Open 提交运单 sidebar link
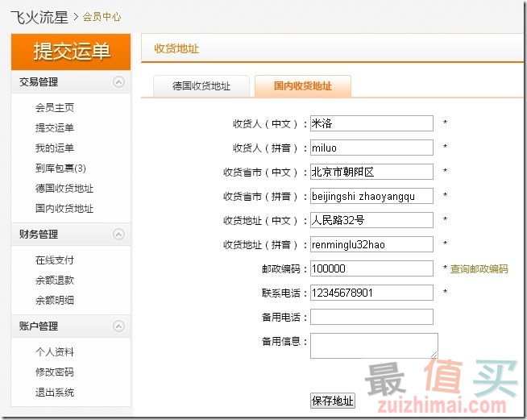 tap(55, 128)
